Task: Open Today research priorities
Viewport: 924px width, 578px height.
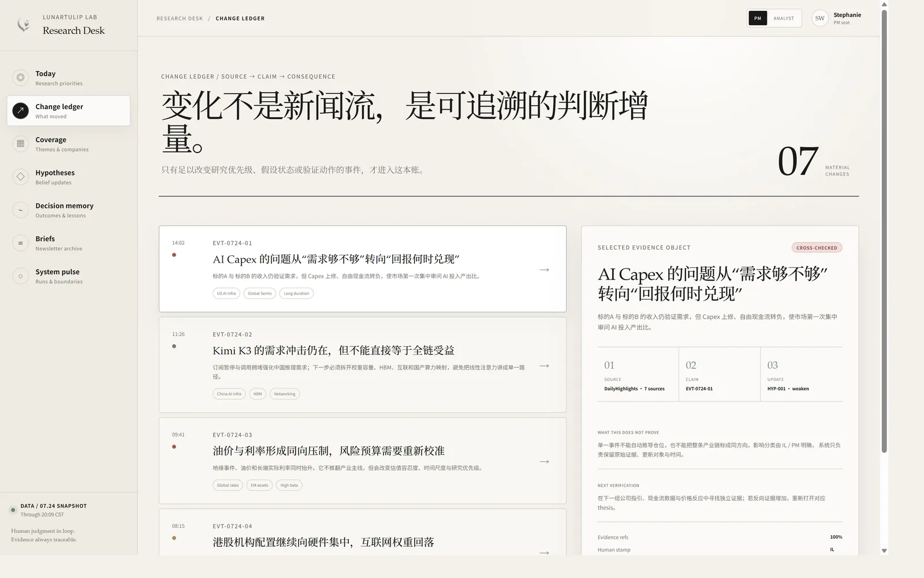Action: [68, 77]
